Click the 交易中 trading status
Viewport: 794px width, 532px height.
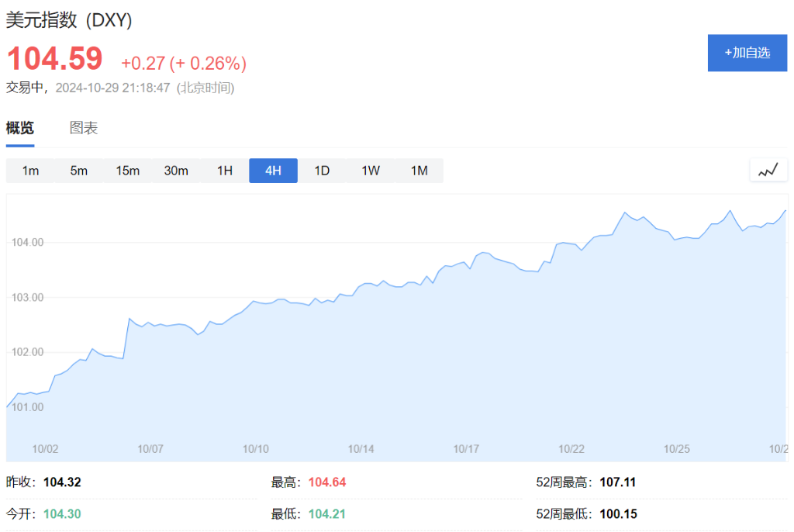pos(24,88)
